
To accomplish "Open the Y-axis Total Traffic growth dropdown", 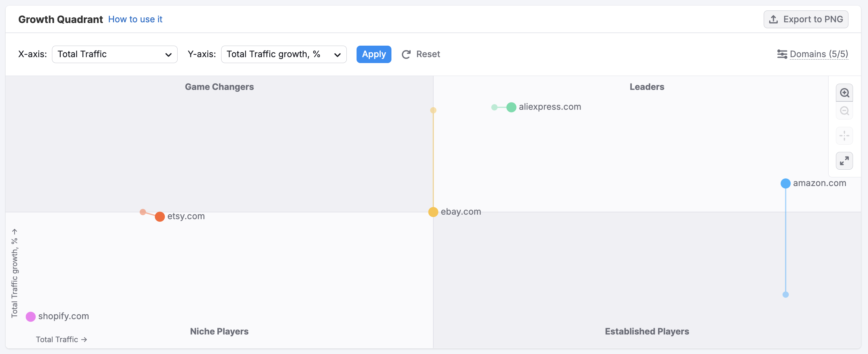I will tap(284, 54).
